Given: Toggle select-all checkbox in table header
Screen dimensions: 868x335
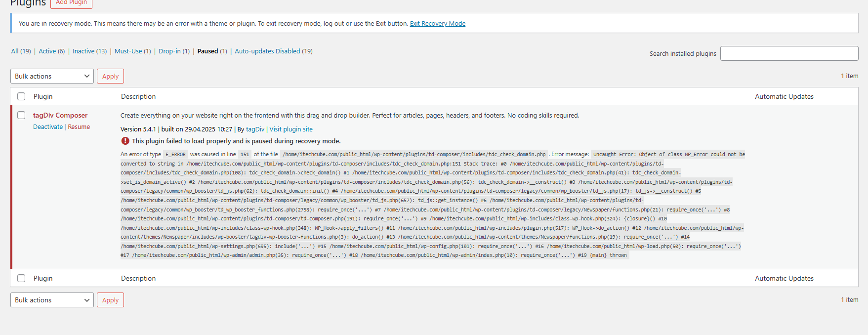Looking at the screenshot, I should [x=21, y=96].
